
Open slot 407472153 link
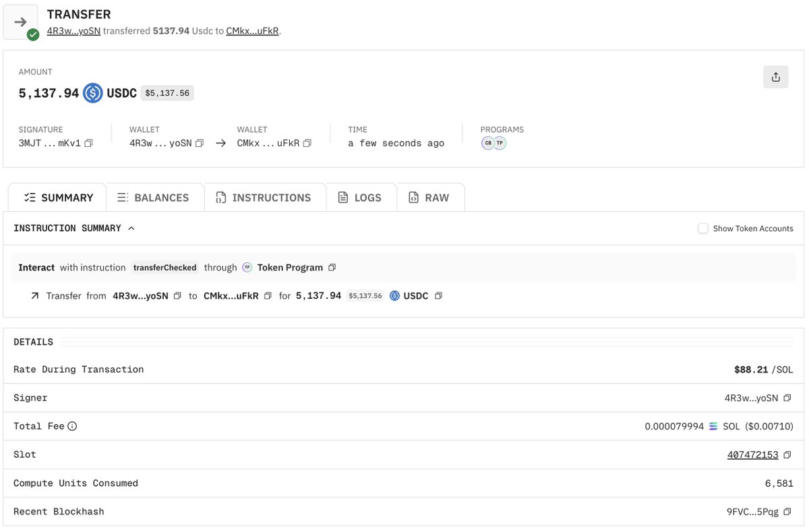(x=752, y=455)
